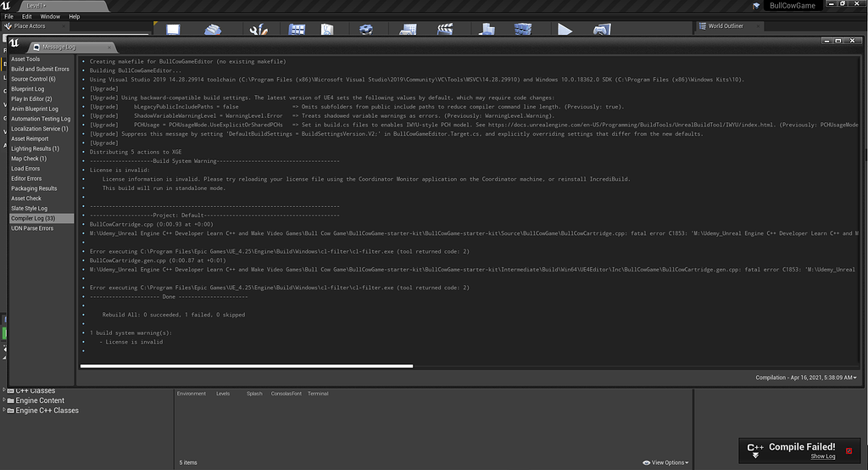This screenshot has width=868, height=470.
Task: Select the Build and Submit Errors category
Action: coord(42,70)
